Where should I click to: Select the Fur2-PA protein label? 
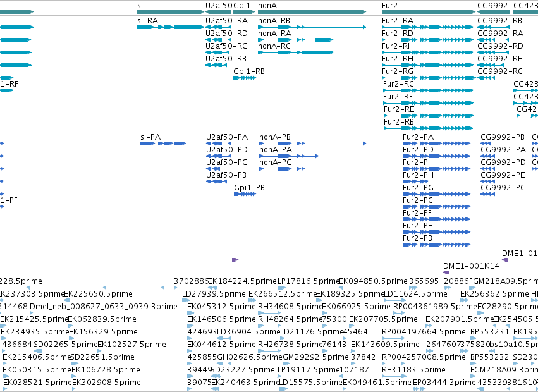click(x=419, y=137)
